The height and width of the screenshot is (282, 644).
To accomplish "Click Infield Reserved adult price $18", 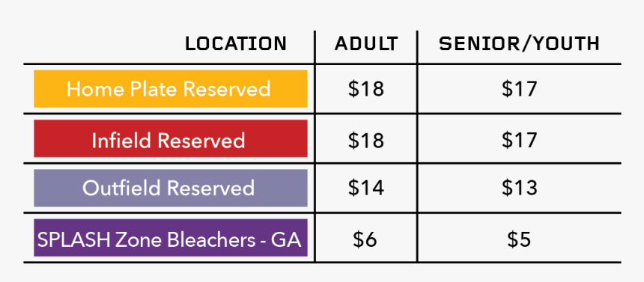I will pos(366,140).
